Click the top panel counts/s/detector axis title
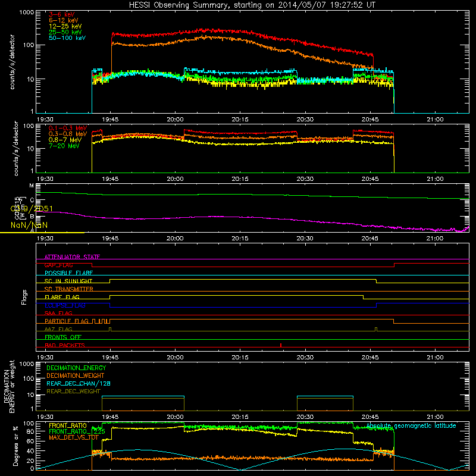The height and width of the screenshot is (476, 476). (12, 62)
